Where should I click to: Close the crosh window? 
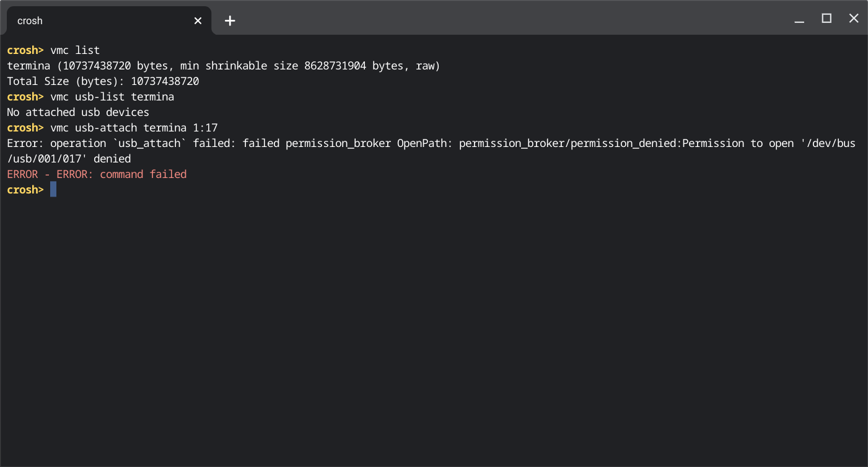(854, 18)
